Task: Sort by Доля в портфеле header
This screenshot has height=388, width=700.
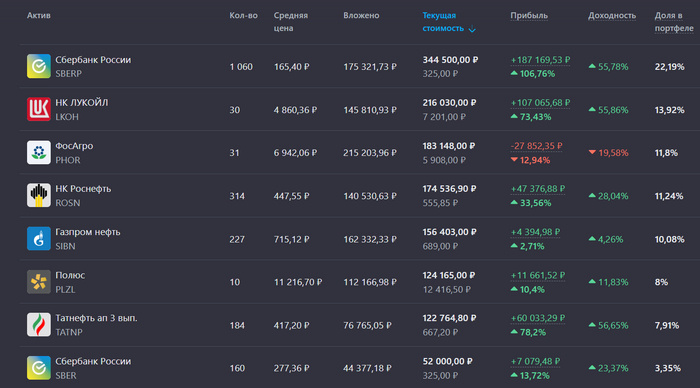Action: (674, 22)
